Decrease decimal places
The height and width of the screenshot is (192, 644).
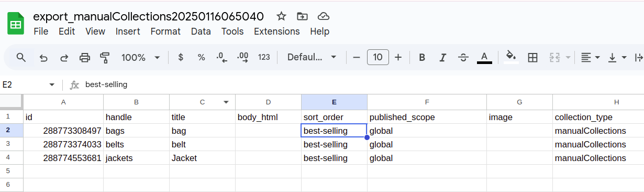[x=222, y=57]
